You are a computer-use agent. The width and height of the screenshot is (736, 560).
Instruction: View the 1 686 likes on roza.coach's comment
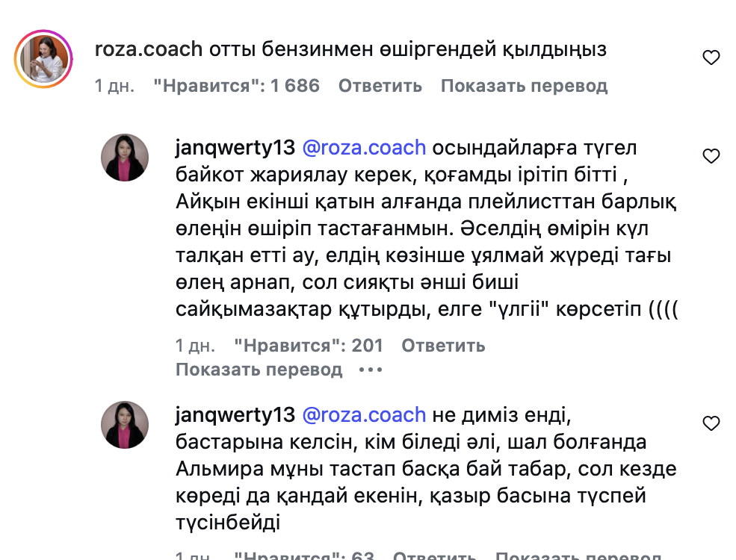pos(236,86)
